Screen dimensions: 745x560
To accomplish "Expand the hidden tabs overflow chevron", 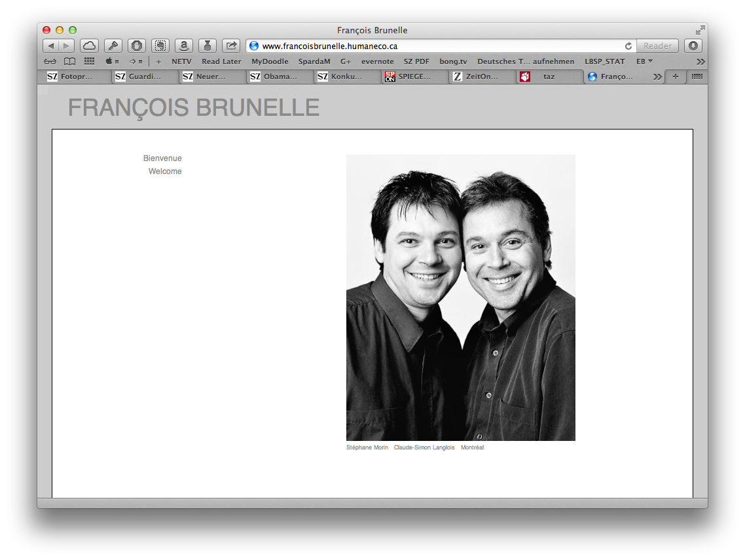I will point(657,77).
